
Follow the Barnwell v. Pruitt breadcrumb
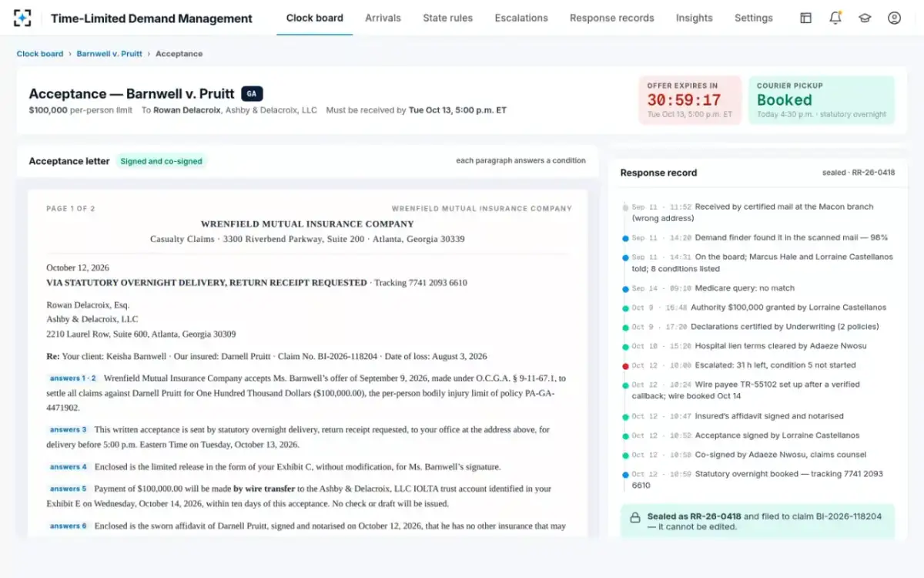pyautogui.click(x=109, y=54)
